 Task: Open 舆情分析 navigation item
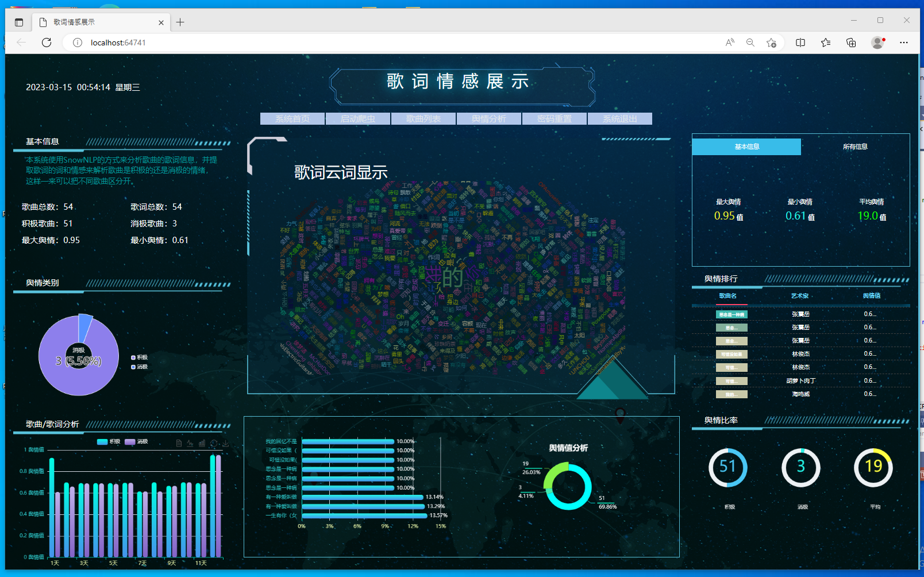pos(489,119)
